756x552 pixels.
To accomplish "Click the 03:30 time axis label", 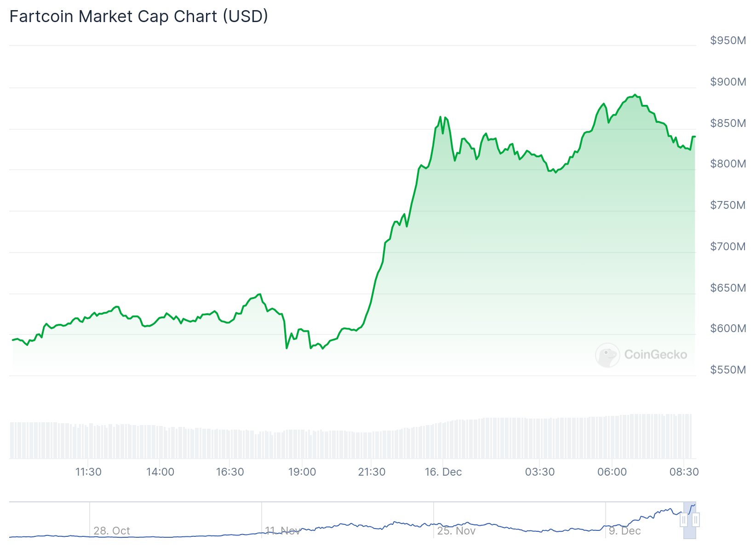I will click(540, 472).
